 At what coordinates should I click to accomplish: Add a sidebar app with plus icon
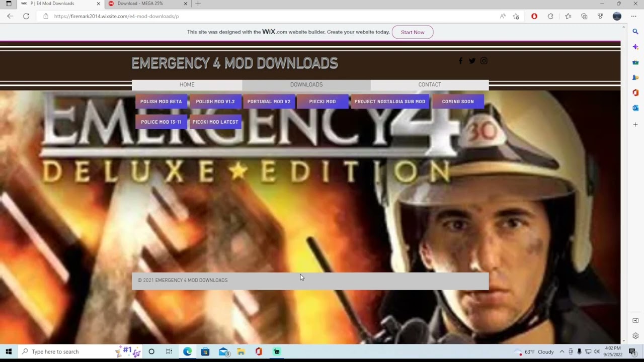point(635,124)
